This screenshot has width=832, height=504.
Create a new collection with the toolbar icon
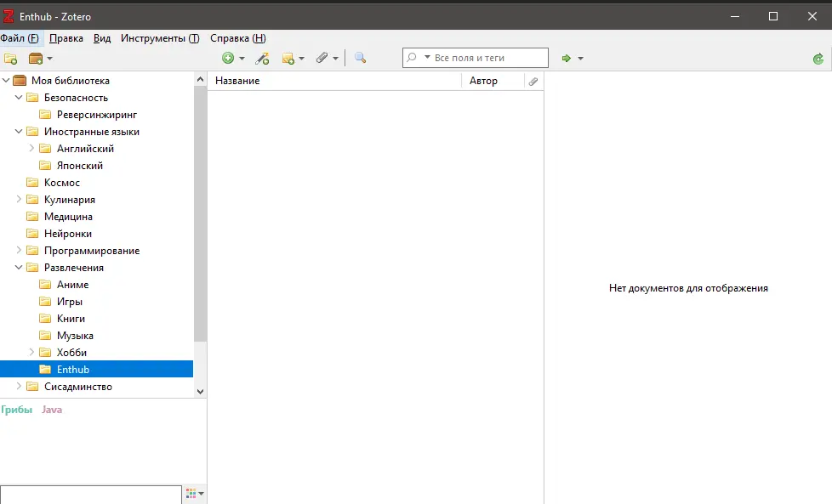coord(10,59)
